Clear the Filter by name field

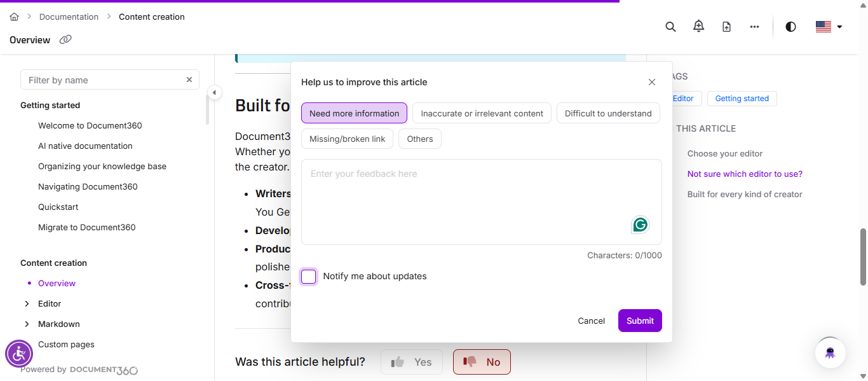tap(189, 80)
